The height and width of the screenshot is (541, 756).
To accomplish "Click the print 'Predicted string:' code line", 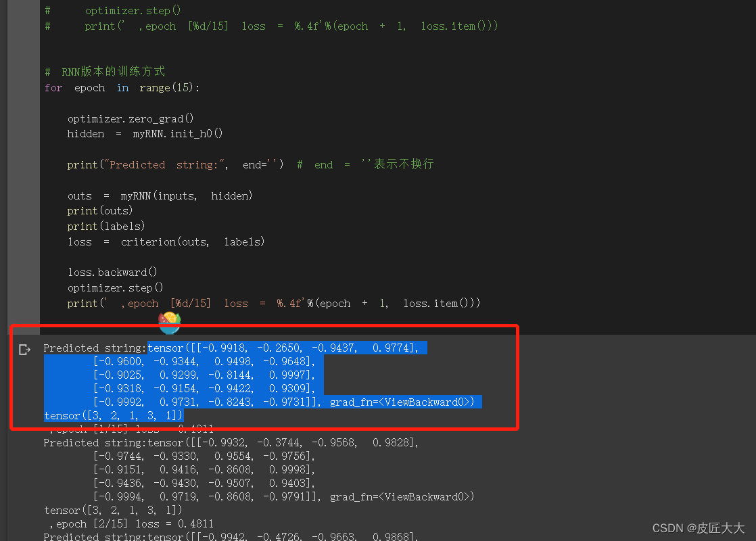I will pyautogui.click(x=250, y=164).
